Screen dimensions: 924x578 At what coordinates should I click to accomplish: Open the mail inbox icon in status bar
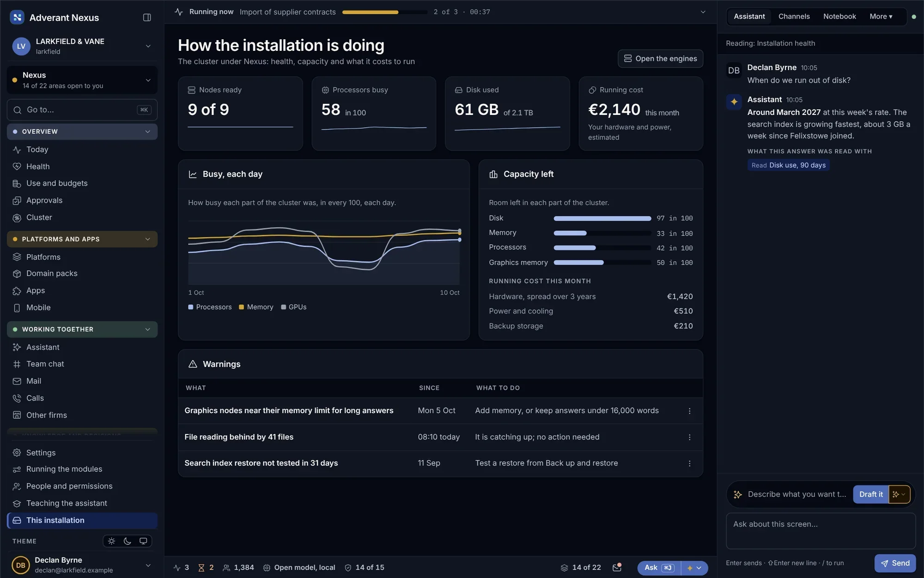(617, 567)
